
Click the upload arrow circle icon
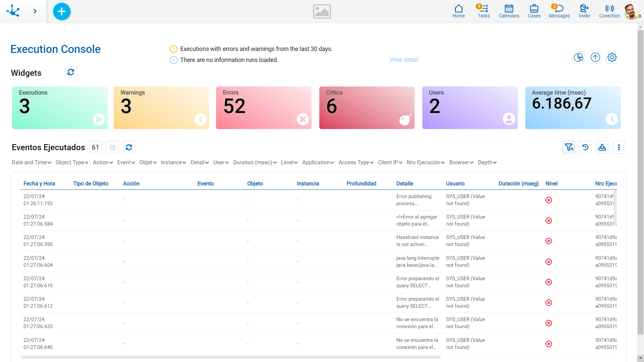pyautogui.click(x=595, y=57)
